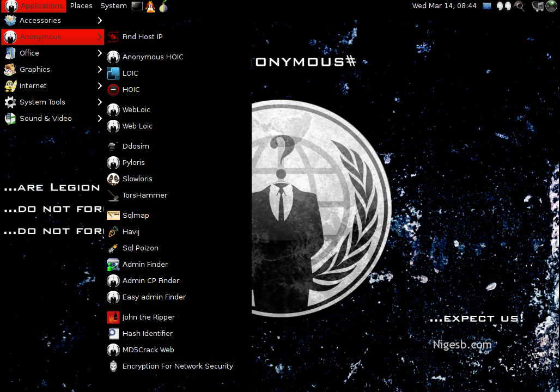
Task: Open the Places menu
Action: tap(81, 5)
